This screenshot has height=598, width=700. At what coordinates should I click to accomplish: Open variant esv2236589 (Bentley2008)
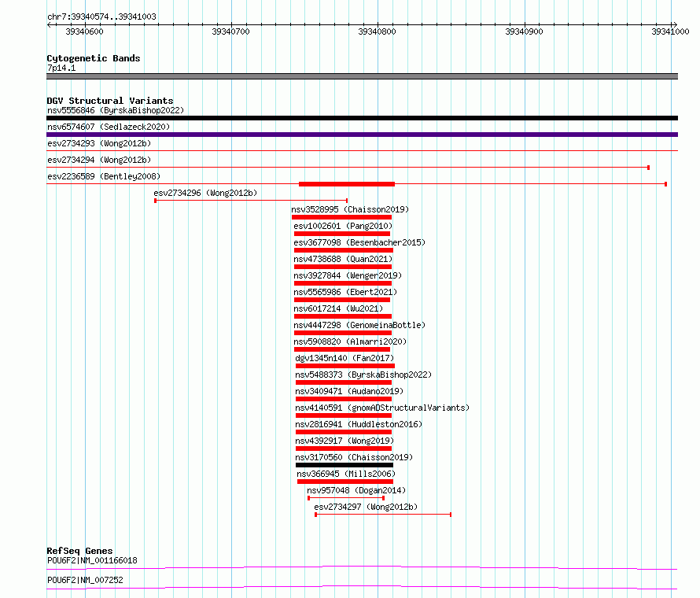click(104, 176)
